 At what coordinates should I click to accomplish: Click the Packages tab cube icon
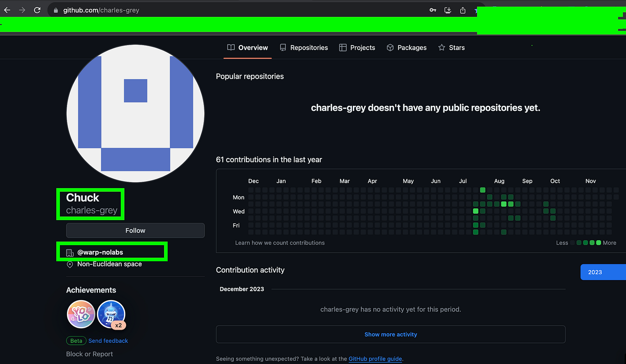click(390, 48)
